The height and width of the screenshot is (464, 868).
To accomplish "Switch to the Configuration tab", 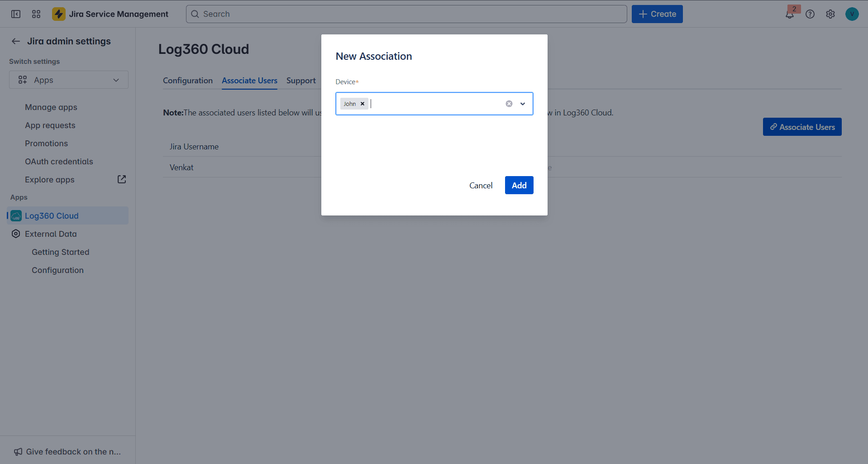I will (x=188, y=81).
